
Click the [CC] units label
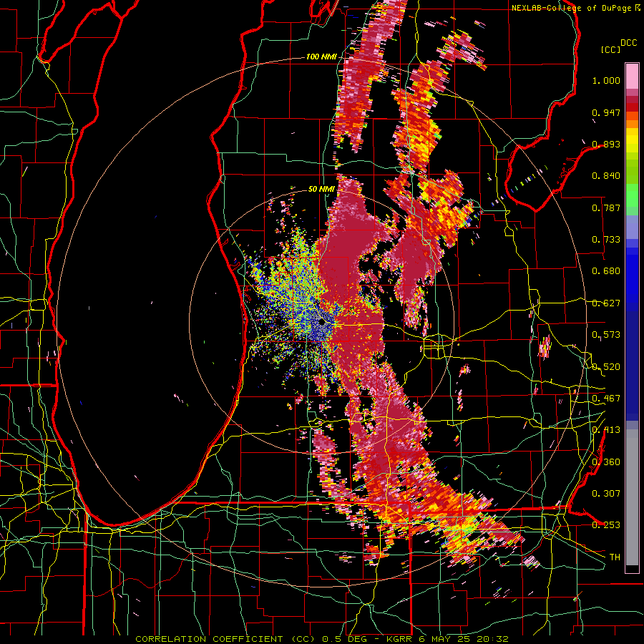[x=611, y=49]
